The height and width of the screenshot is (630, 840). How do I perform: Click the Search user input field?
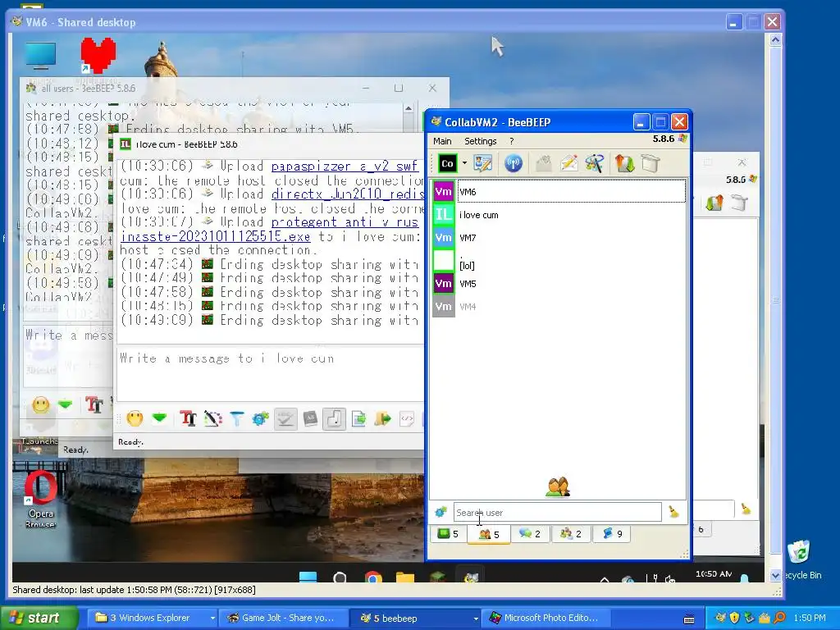pyautogui.click(x=557, y=512)
